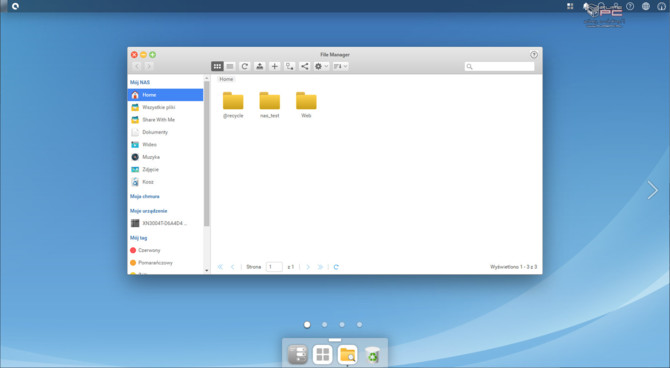
Task: Switch to icon grid view
Action: click(217, 66)
